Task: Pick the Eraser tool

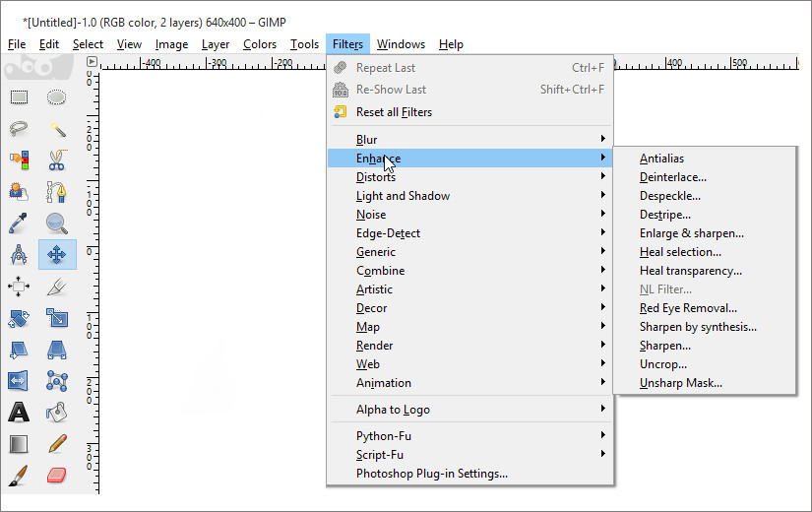Action: point(57,475)
